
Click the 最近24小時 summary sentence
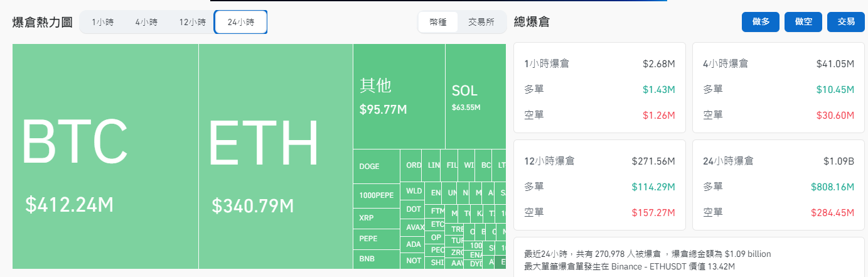(647, 254)
